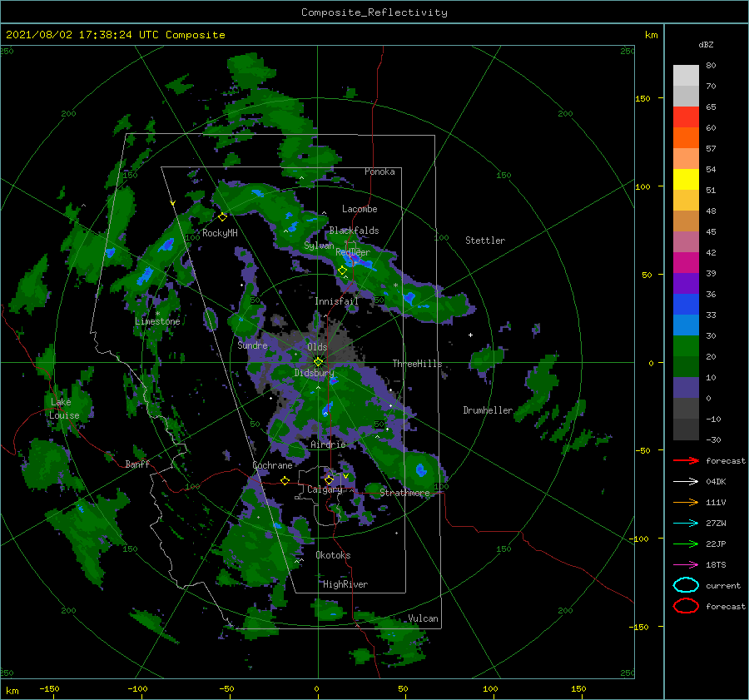Select the light blue swatch above 30 dBZ
The height and width of the screenshot is (700, 749).
click(686, 325)
